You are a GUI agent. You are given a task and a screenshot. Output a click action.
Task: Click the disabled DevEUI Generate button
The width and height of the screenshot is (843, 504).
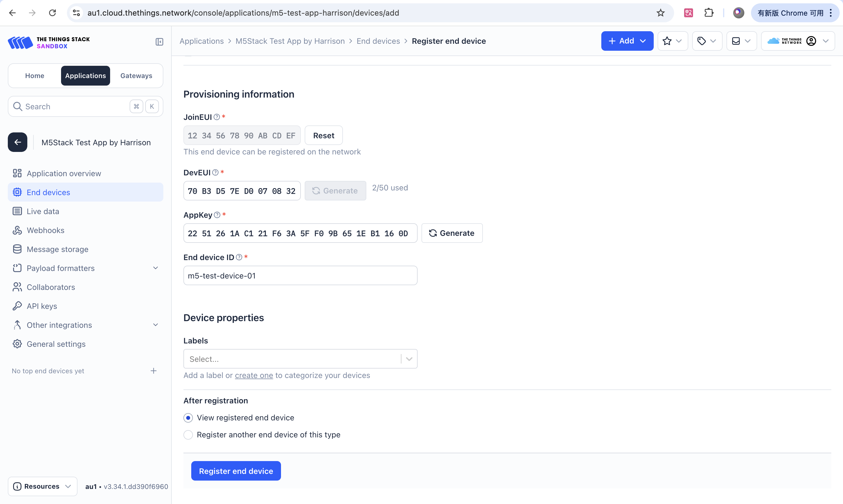pyautogui.click(x=335, y=190)
